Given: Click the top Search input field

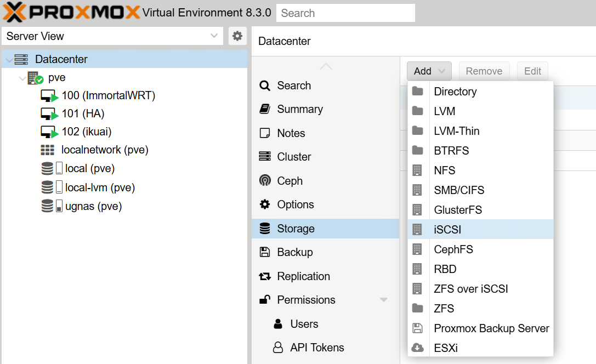Looking at the screenshot, I should point(345,13).
